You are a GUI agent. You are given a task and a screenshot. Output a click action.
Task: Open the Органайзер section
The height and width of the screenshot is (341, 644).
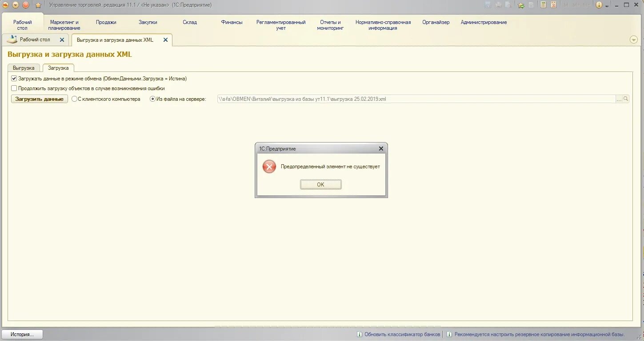pos(436,22)
